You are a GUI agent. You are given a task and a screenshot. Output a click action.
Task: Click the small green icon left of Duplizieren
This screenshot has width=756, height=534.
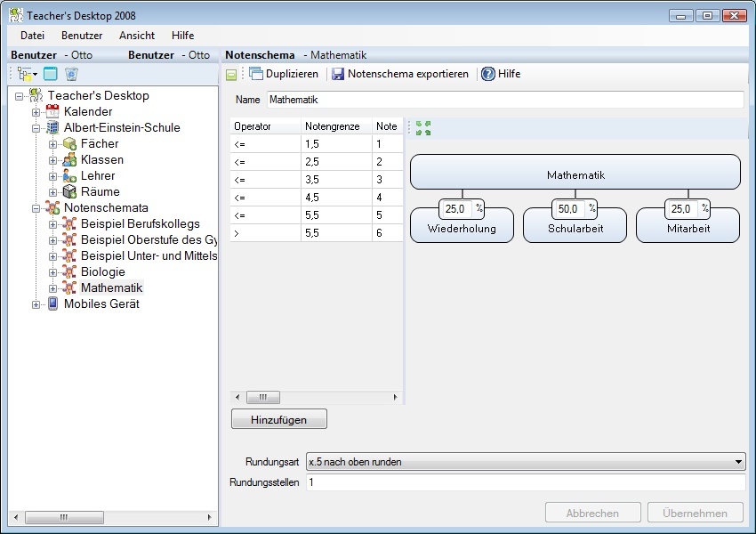pyautogui.click(x=231, y=75)
